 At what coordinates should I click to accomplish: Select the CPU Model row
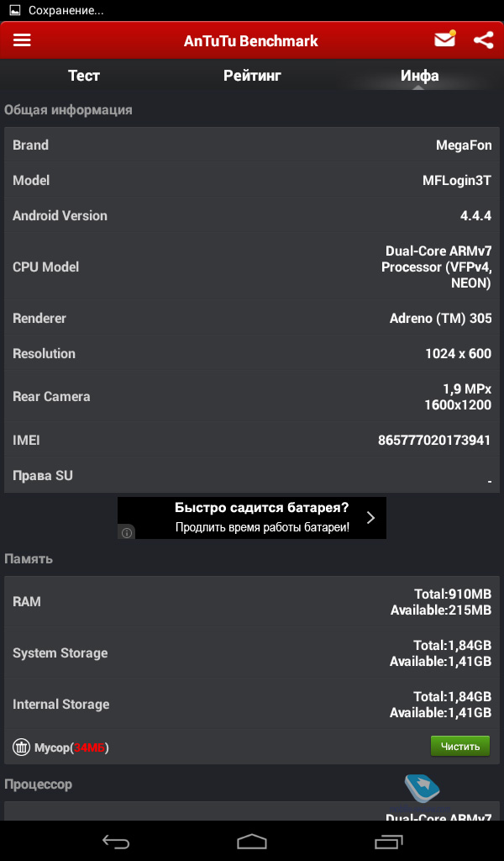point(252,267)
